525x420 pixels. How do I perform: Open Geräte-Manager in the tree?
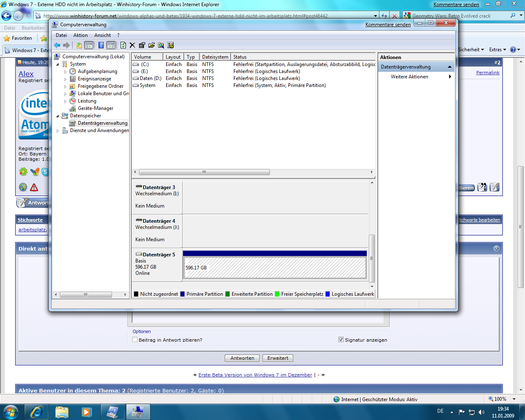95,108
